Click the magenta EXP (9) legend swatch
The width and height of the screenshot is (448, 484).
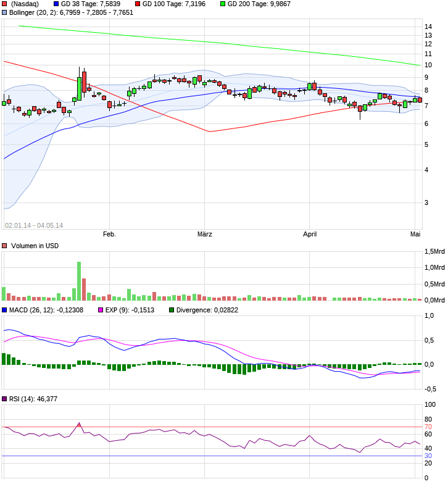pos(100,310)
